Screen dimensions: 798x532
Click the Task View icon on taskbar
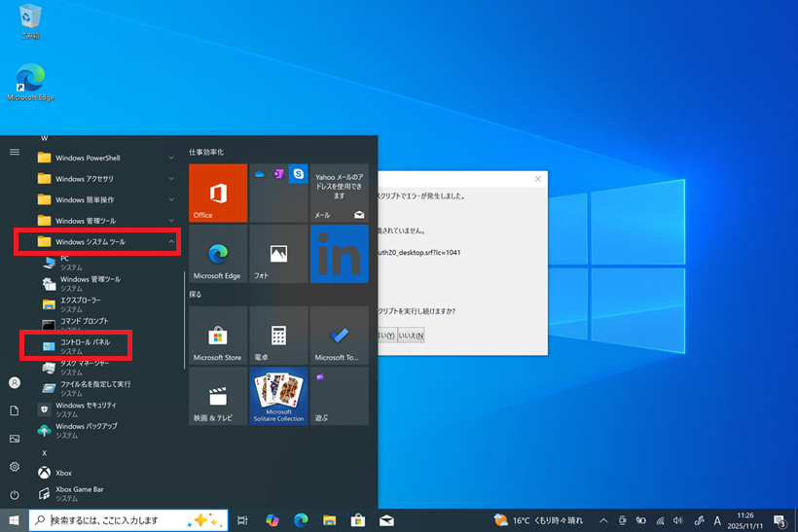click(243, 520)
